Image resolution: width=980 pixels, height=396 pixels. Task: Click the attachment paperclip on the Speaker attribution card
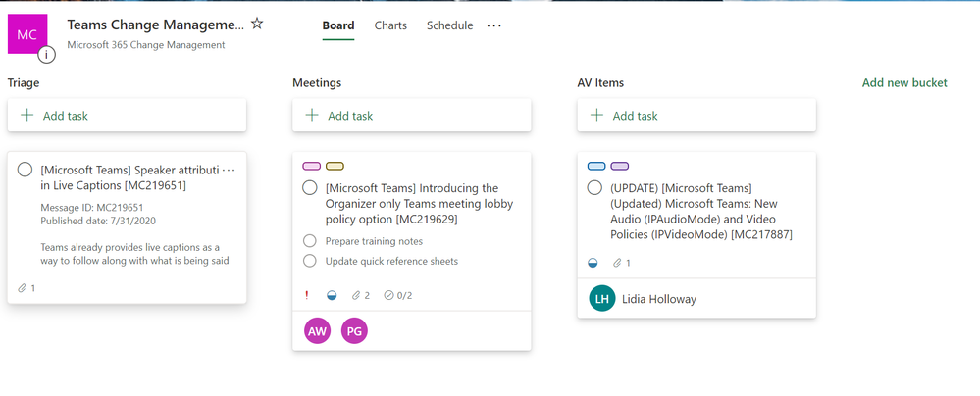click(22, 288)
